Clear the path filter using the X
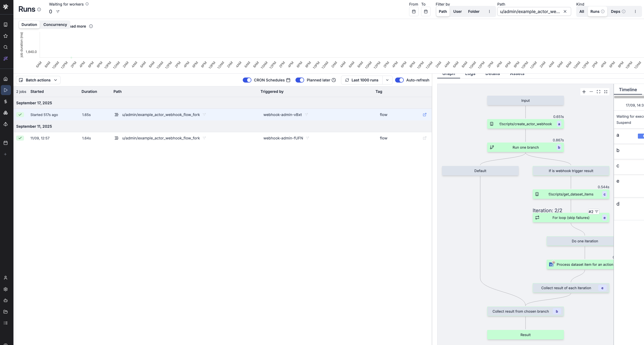Viewport: 644px width, 345px height. 565,11
